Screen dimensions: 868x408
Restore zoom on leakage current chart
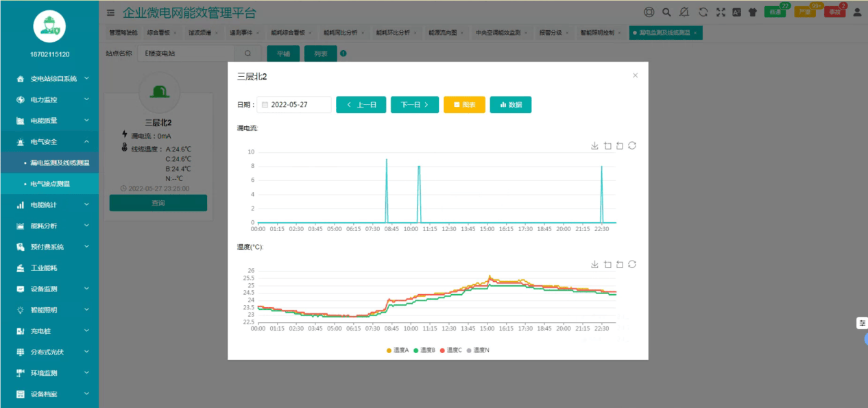click(620, 145)
